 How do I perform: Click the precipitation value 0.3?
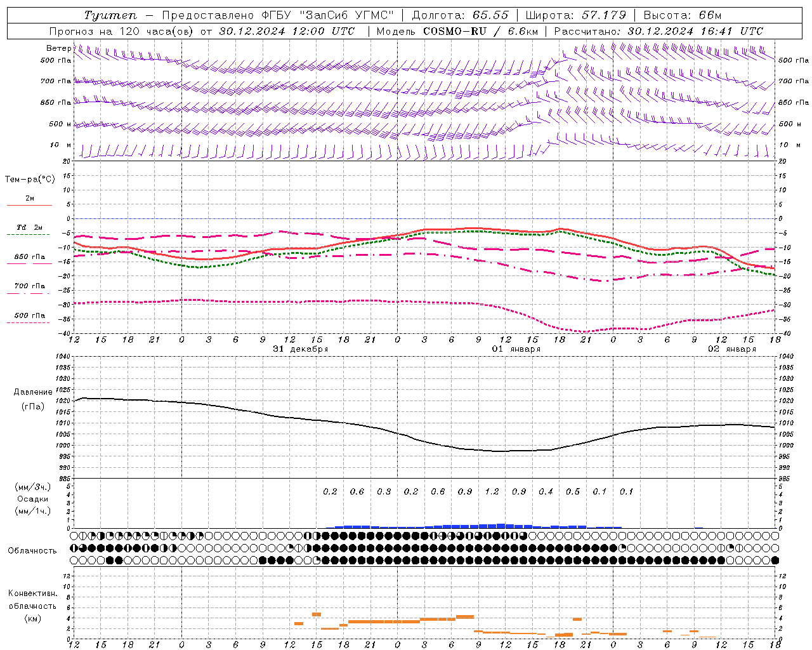click(x=384, y=491)
